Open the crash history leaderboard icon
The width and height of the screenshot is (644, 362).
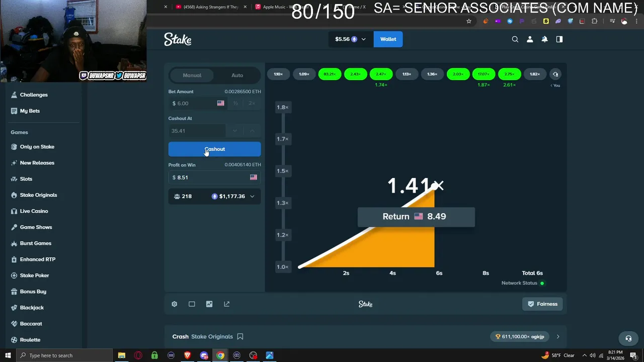[555, 74]
